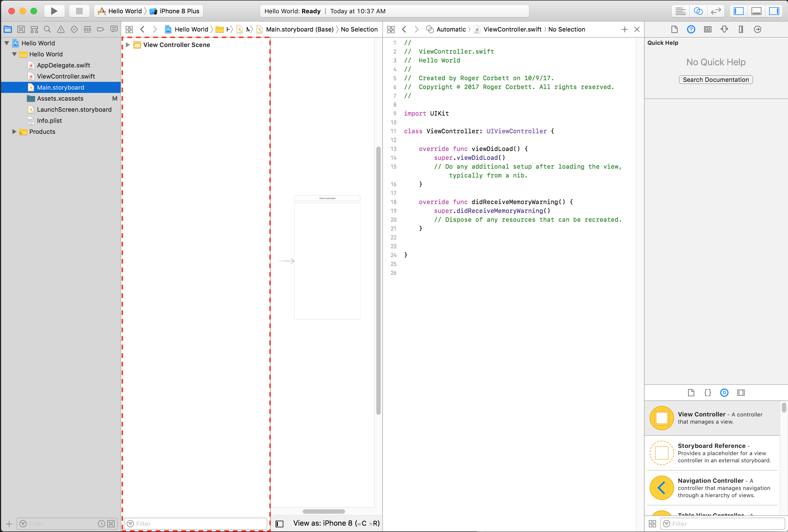Viewport: 788px width, 532px height.
Task: Toggle the Navigator panel visibility
Action: click(x=738, y=11)
